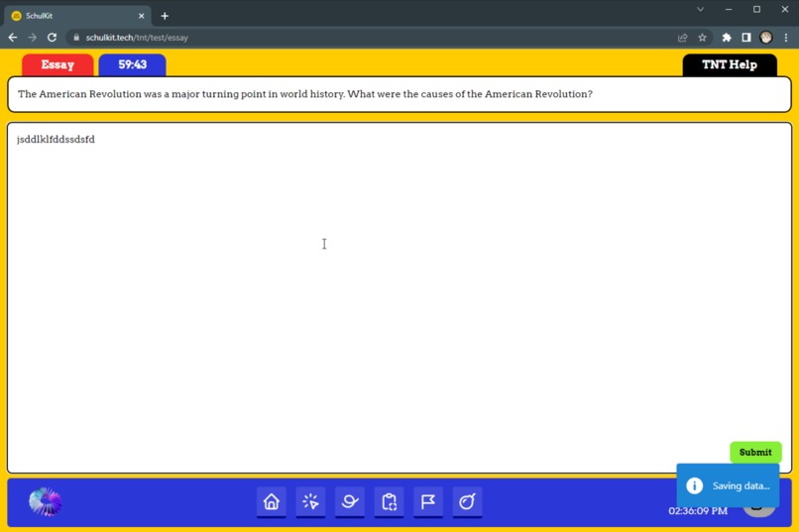Click the flag icon in bottom toolbar
This screenshot has width=799, height=532.
click(428, 501)
